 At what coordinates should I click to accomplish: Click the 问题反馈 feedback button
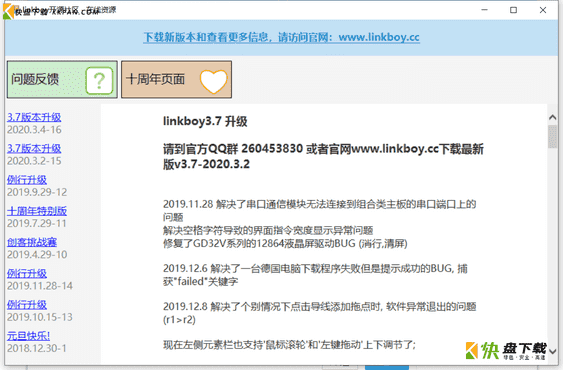(62, 79)
